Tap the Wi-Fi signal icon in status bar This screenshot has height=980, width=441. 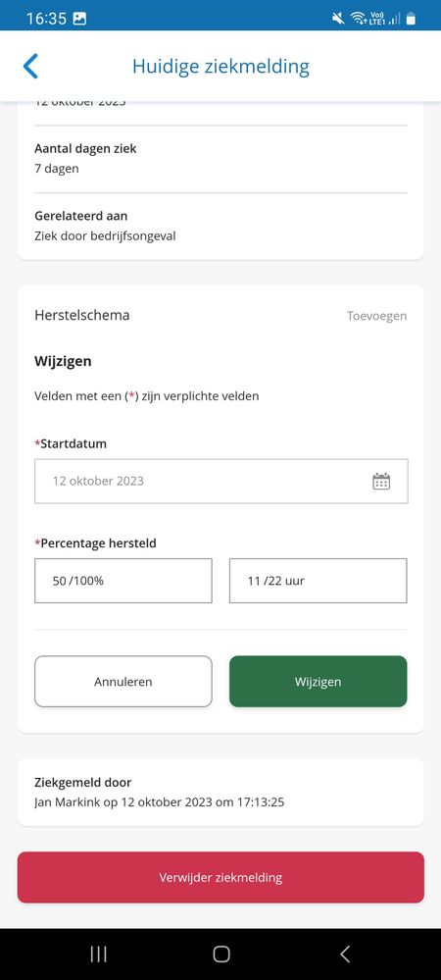(x=358, y=19)
